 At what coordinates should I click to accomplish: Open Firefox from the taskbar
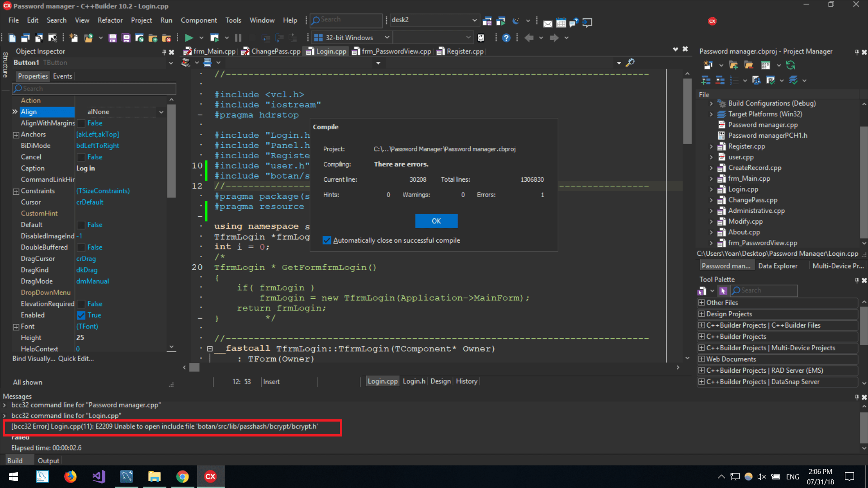[71, 476]
